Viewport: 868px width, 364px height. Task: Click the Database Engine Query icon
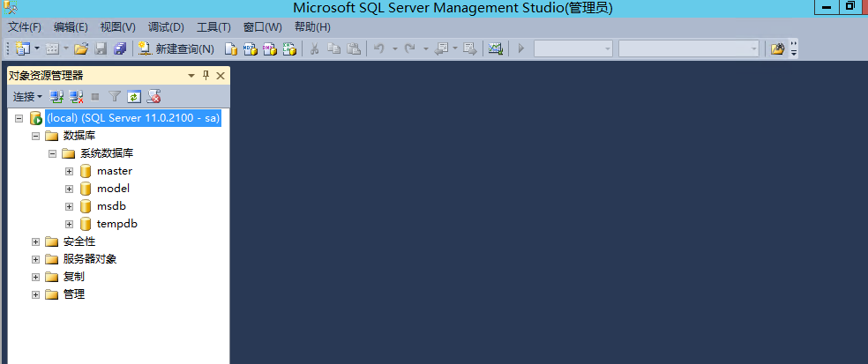231,49
